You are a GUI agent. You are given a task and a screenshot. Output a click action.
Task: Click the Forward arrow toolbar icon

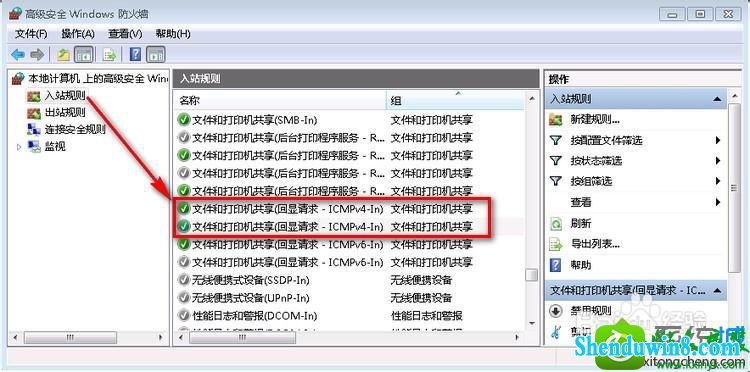[x=37, y=55]
